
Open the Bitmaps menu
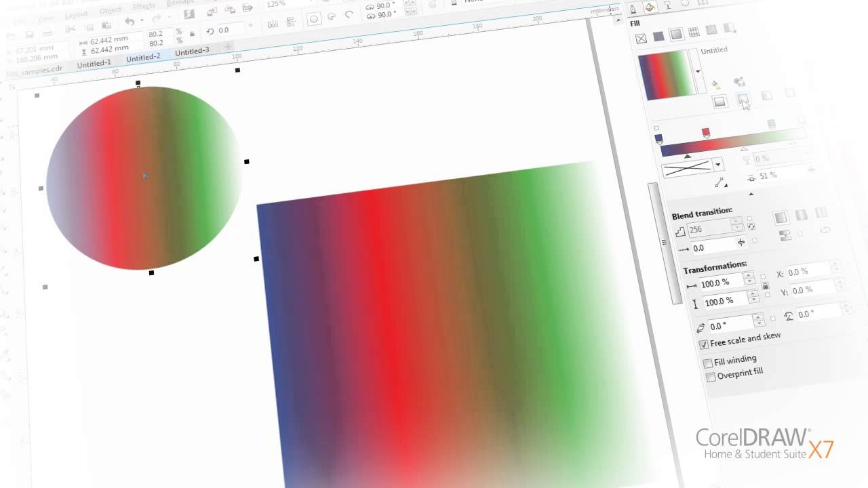(x=180, y=3)
